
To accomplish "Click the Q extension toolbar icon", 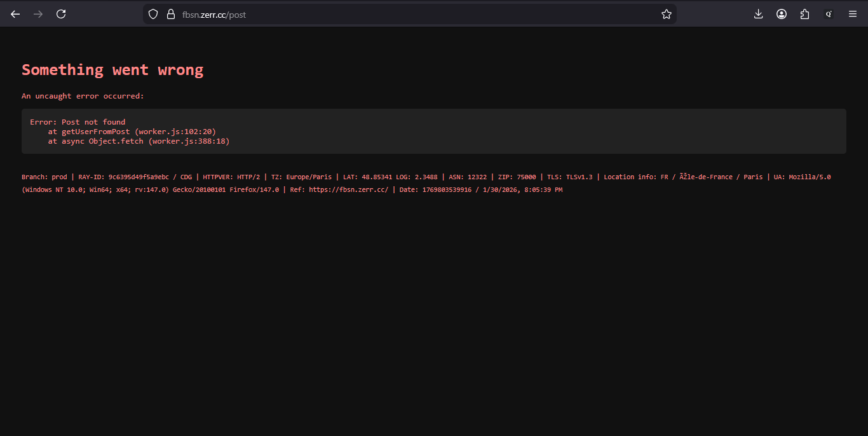I will click(829, 14).
